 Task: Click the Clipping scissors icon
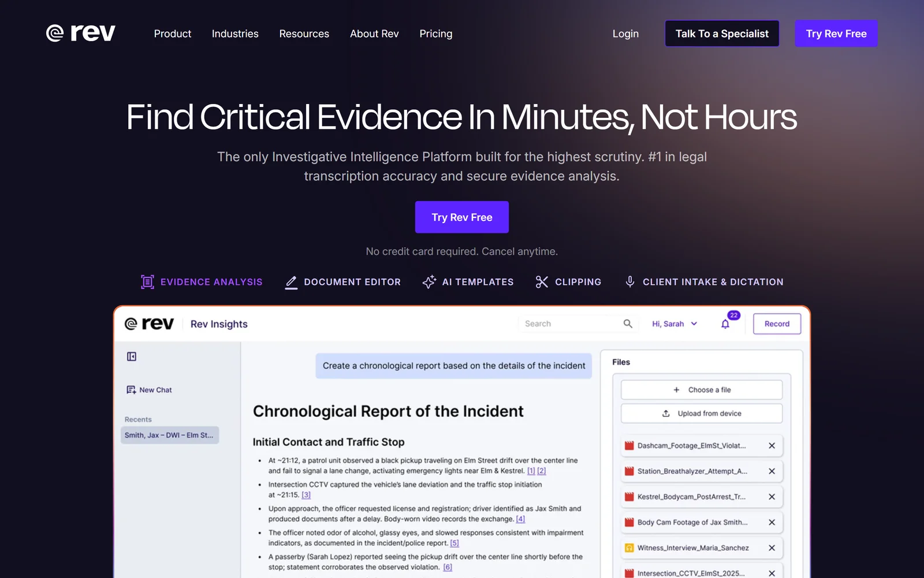542,282
